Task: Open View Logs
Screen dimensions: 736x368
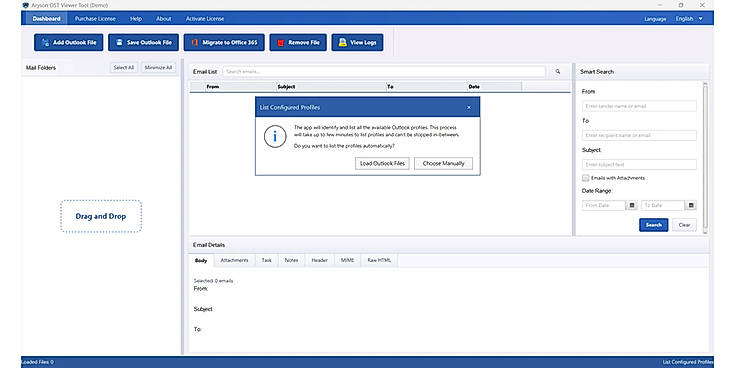Action: tap(357, 42)
